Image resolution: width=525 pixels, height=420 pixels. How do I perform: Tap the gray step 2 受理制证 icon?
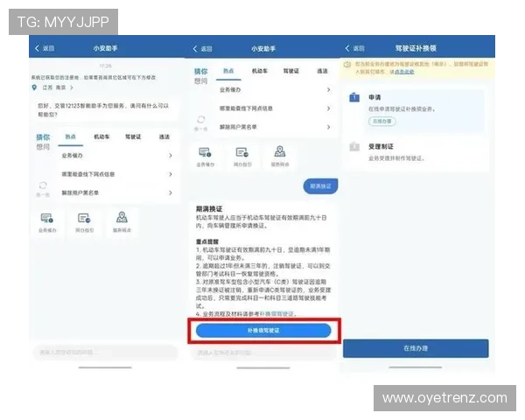click(x=354, y=147)
